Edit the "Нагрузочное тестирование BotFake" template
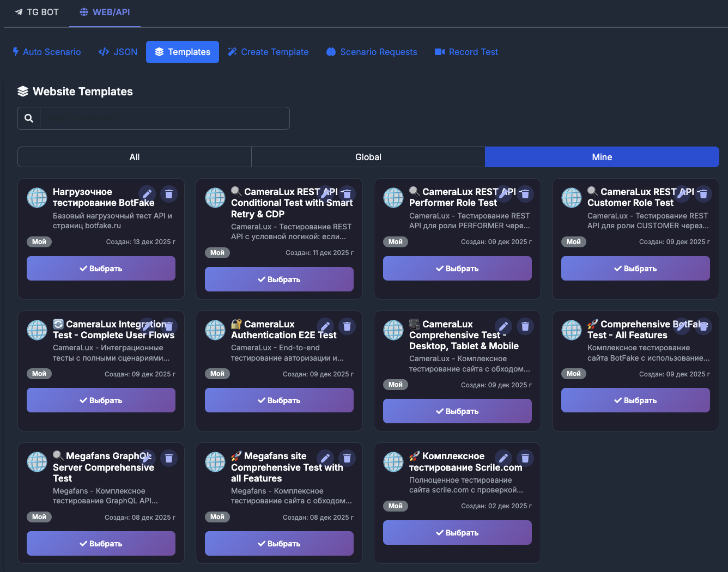 [147, 193]
